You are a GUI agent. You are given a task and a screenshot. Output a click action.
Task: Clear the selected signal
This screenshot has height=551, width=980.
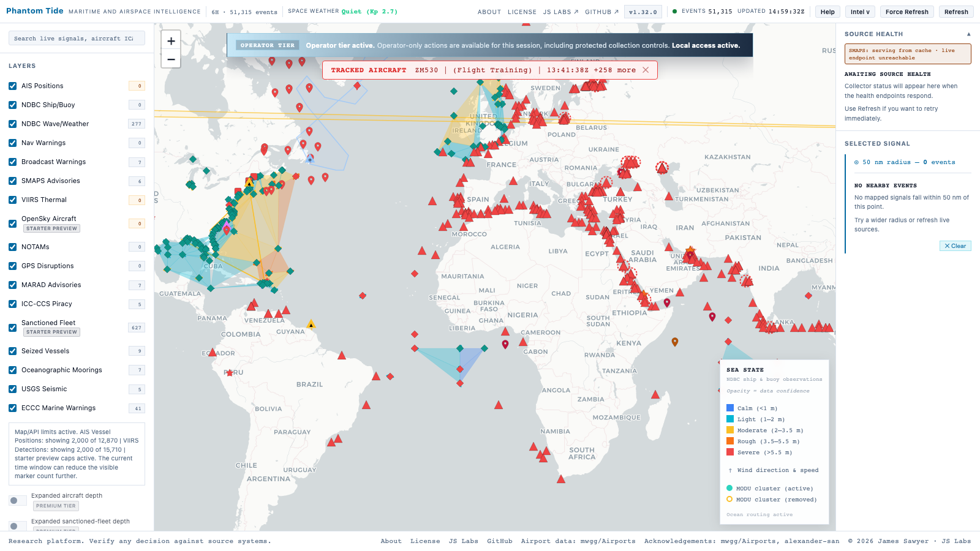point(955,246)
